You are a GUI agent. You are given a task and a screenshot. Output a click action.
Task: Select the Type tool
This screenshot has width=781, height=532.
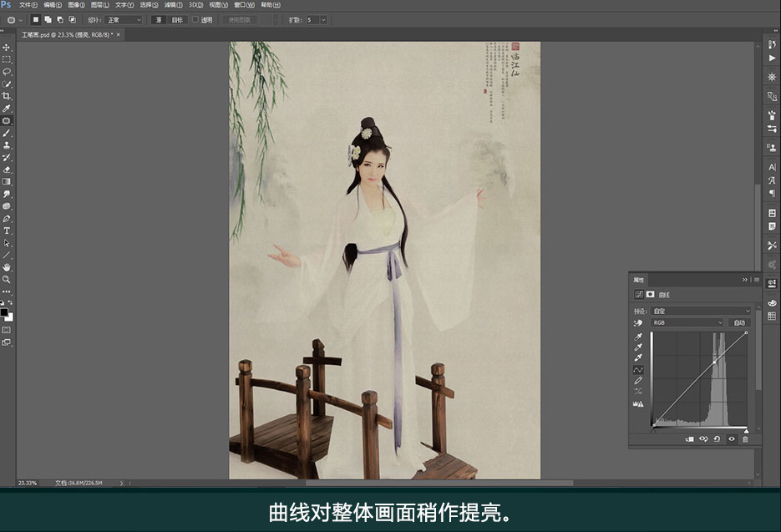7,231
